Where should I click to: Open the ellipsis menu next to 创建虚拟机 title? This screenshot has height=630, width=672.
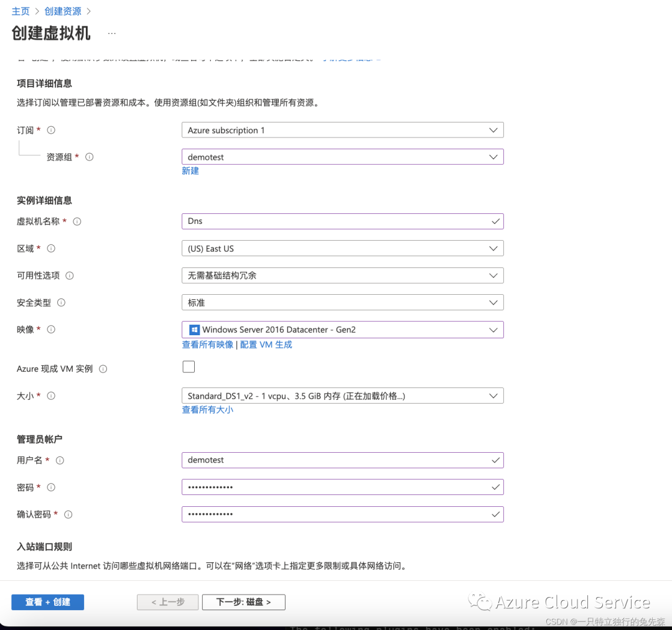pos(112,34)
